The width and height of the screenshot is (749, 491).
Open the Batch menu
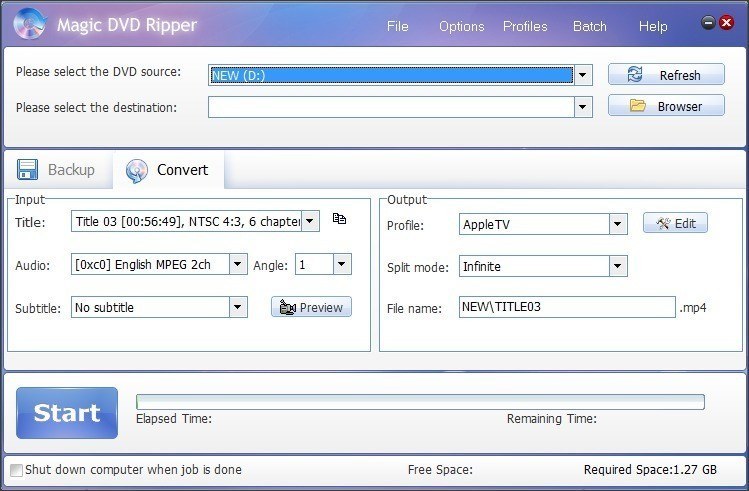589,26
